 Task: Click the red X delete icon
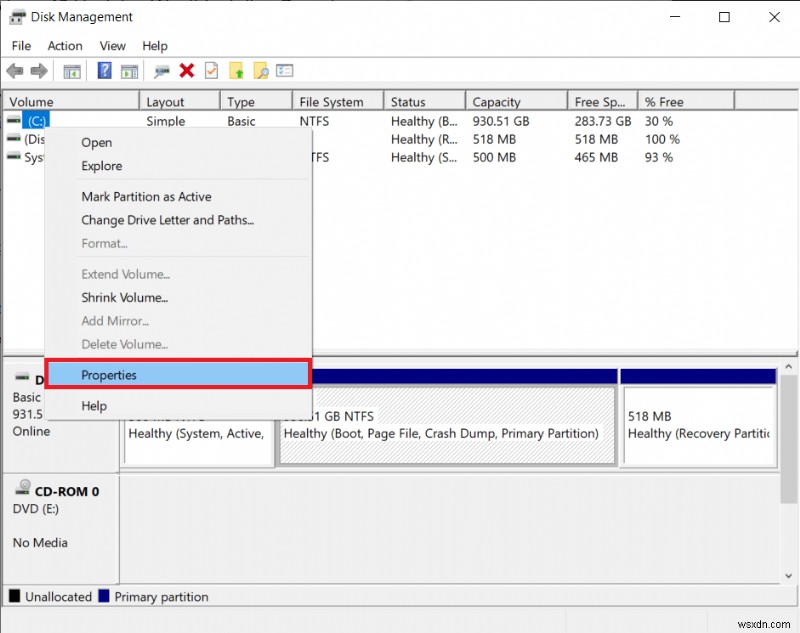(x=184, y=70)
